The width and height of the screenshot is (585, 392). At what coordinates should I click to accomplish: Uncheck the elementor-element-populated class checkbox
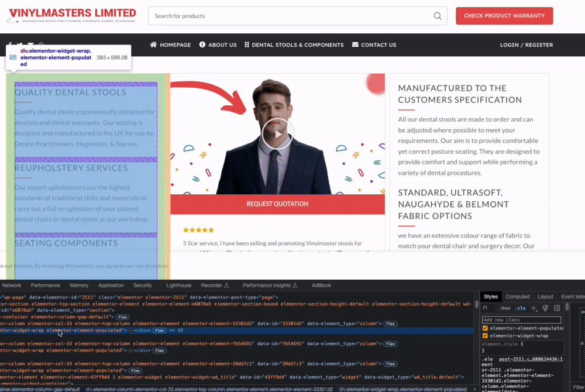tap(485, 328)
